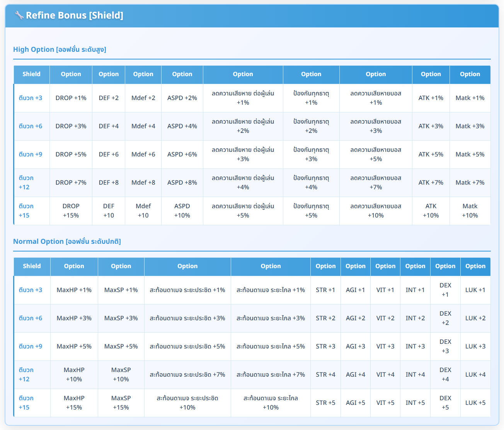Click the Shield column header in Normal Option table
Image resolution: width=504 pixels, height=430 pixels.
(x=32, y=266)
